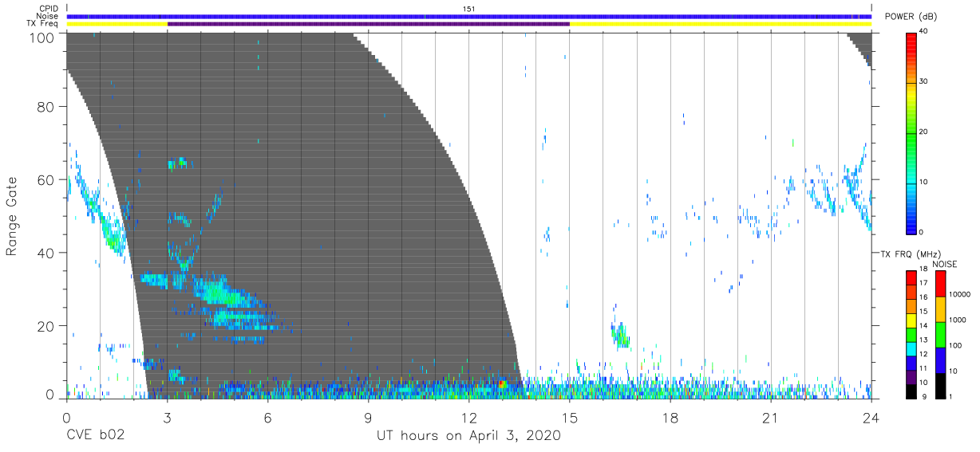Click the NOISE colorbar legend
This screenshot has width=980, height=452.
(x=940, y=333)
